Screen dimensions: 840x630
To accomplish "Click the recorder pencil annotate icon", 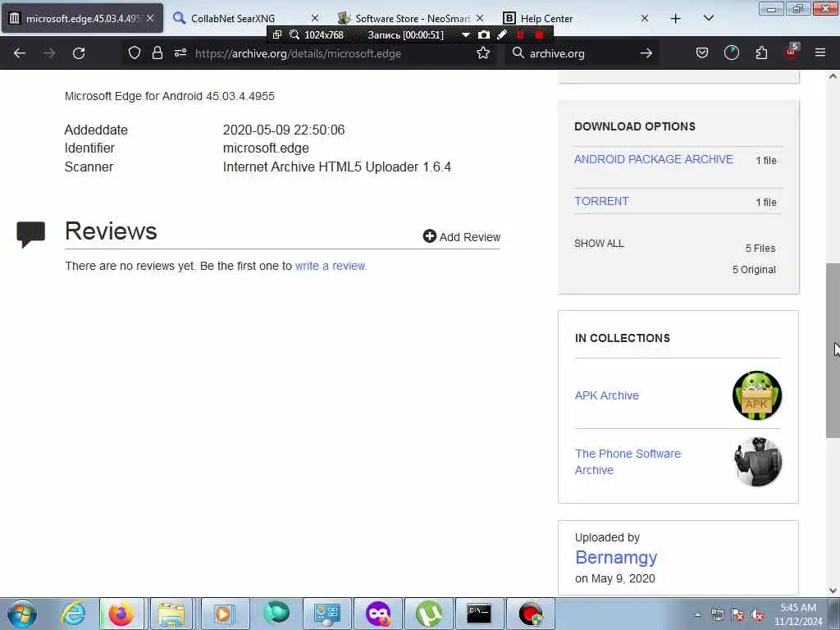I will (502, 34).
